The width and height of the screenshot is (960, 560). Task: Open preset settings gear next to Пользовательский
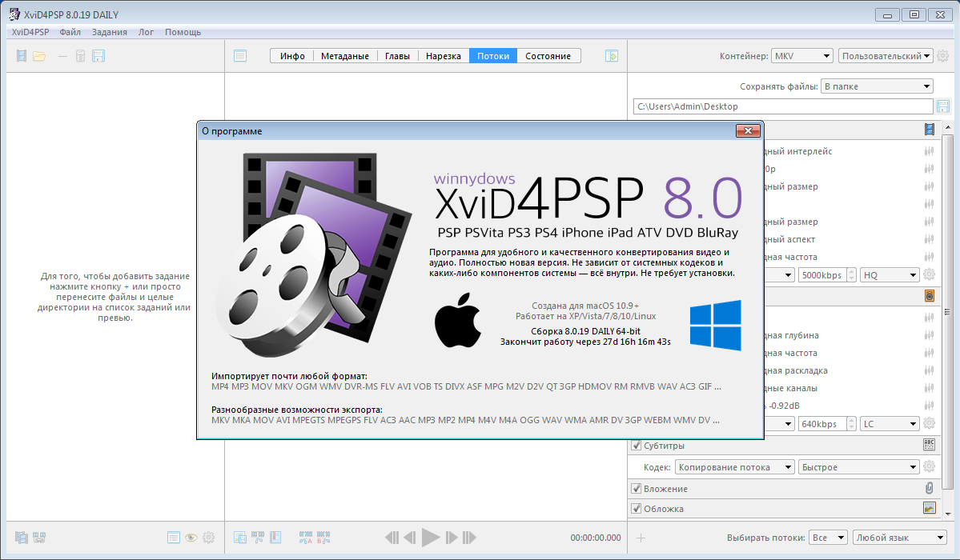pos(943,56)
